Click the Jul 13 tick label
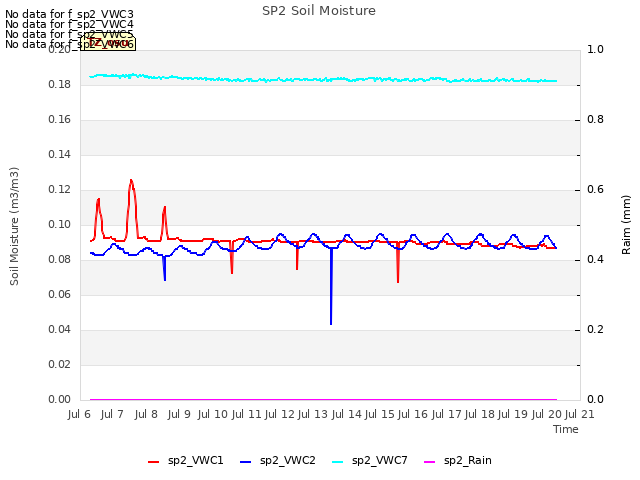640x480 pixels. pyautogui.click(x=313, y=414)
